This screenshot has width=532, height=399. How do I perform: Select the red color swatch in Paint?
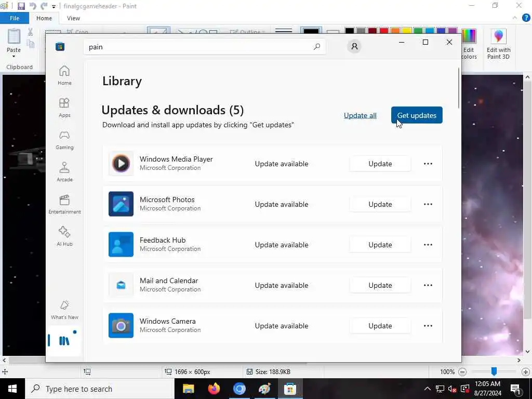384,31
